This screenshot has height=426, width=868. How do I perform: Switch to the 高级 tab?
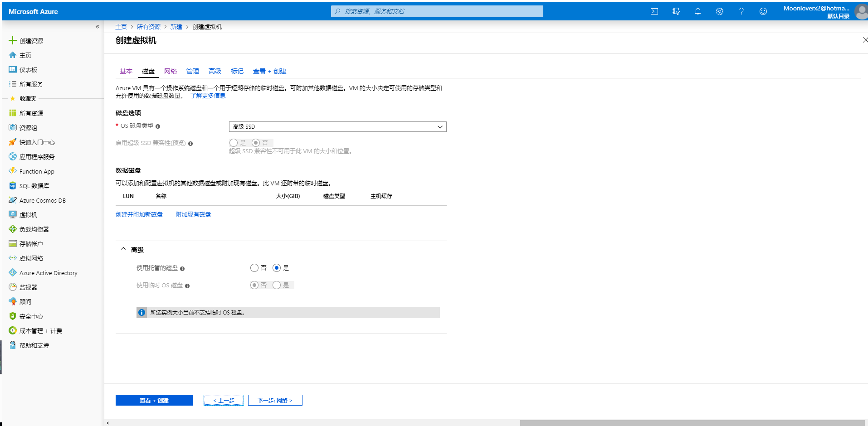(x=215, y=71)
